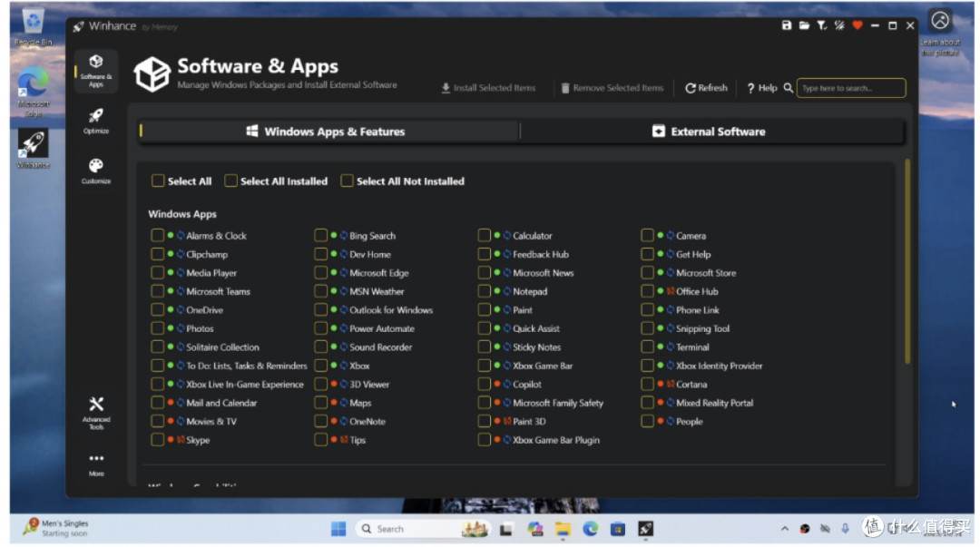Open the Optimize section in sidebar

96,120
